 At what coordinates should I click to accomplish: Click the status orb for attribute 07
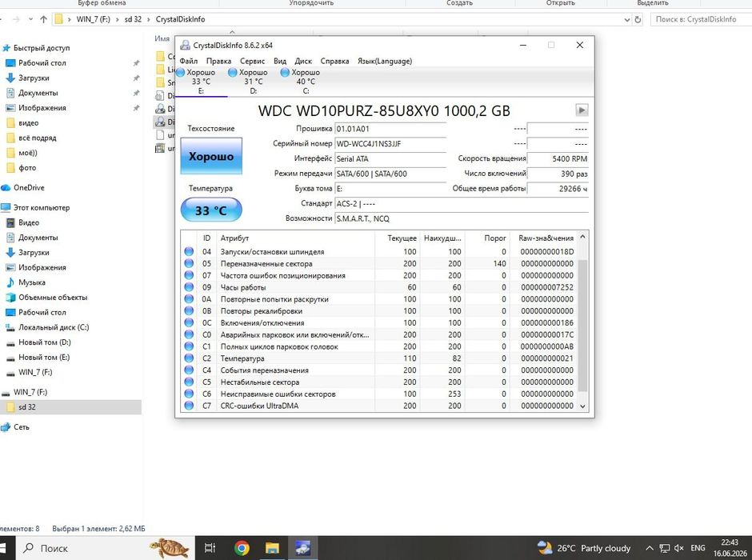click(x=189, y=275)
